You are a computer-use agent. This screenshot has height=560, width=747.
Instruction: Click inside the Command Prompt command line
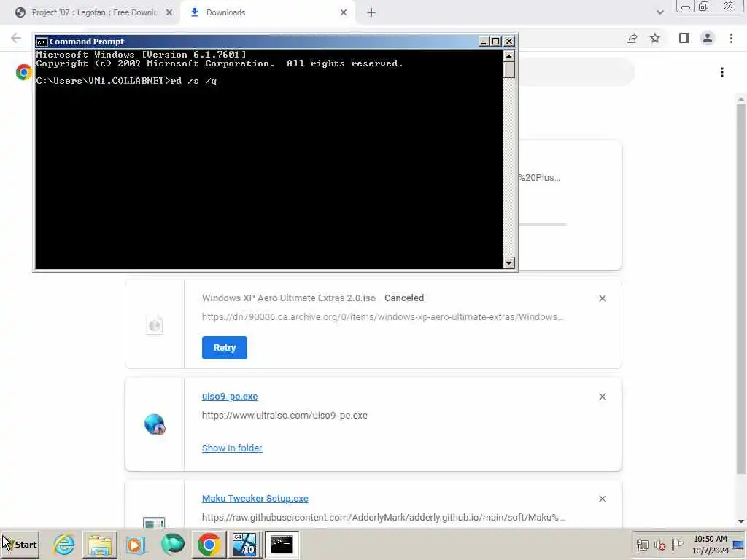coord(126,81)
